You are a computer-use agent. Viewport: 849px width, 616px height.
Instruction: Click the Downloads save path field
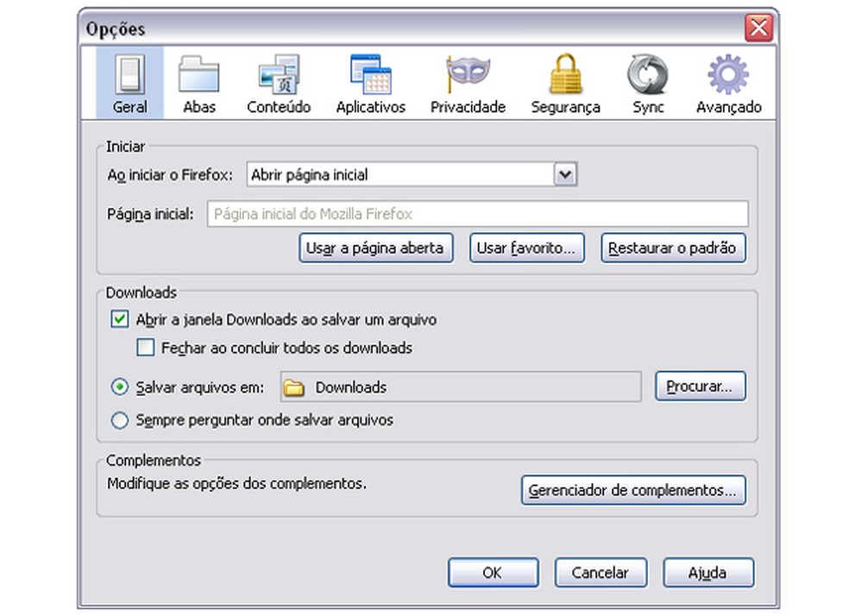(461, 387)
